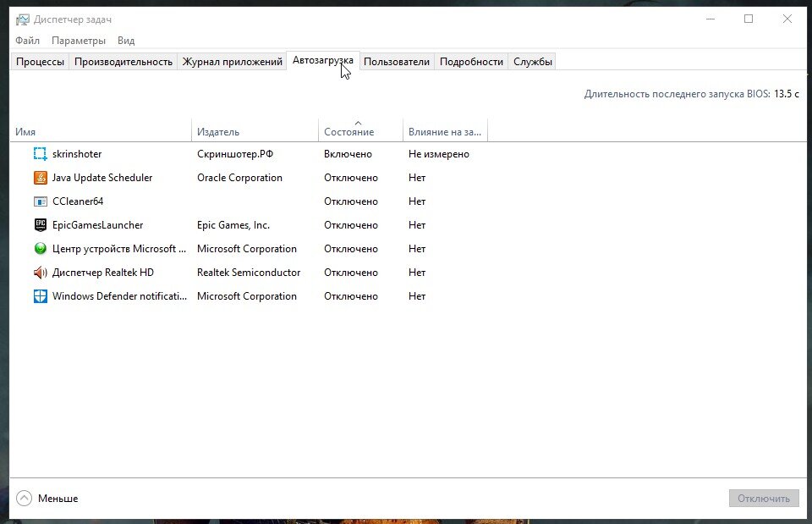The image size is (812, 524).
Task: Sort by Влияние на за... column header
Action: [446, 132]
